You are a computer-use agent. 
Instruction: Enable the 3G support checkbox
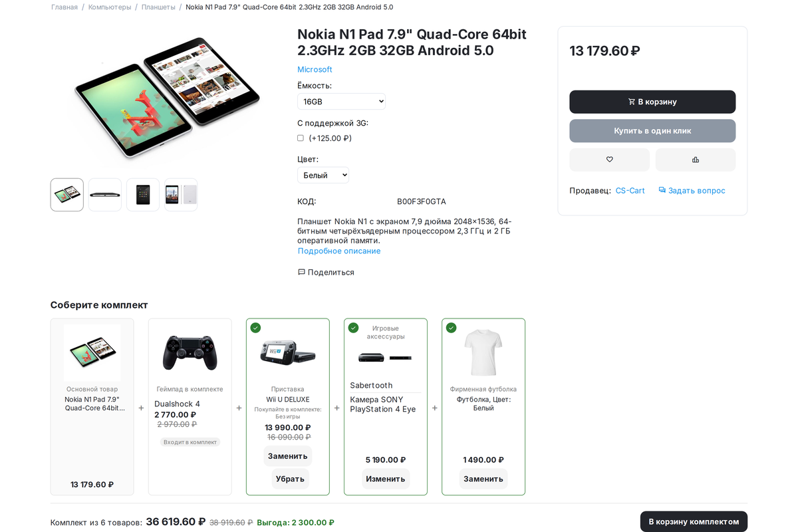301,138
